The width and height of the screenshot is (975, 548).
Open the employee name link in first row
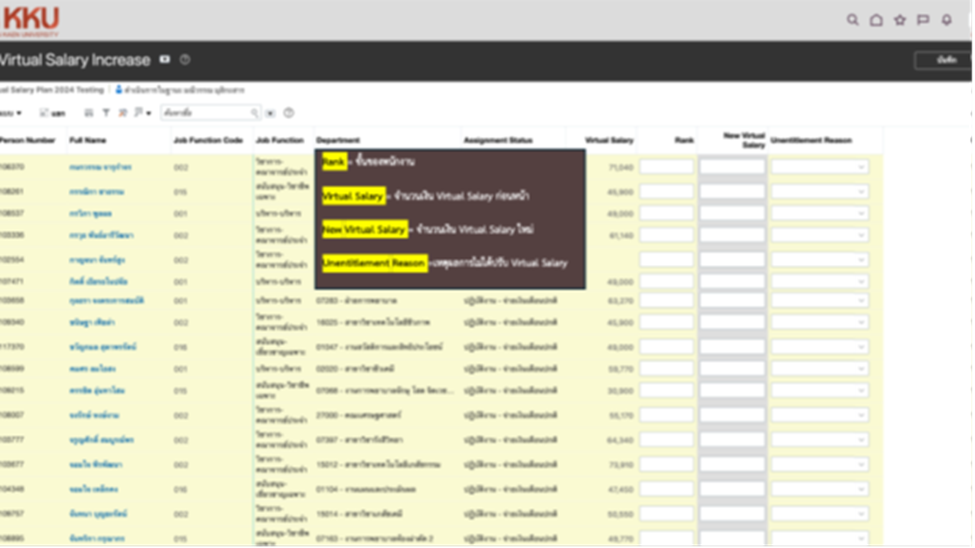100,167
